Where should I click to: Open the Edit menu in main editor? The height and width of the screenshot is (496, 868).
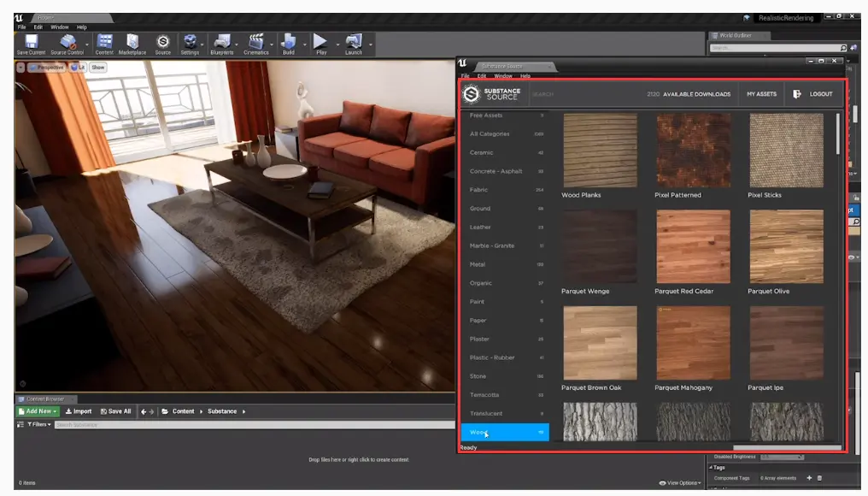[x=38, y=27]
